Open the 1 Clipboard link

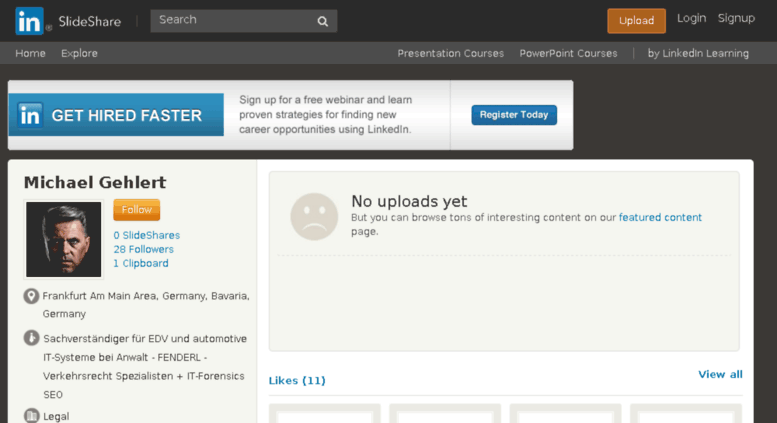[x=141, y=263]
